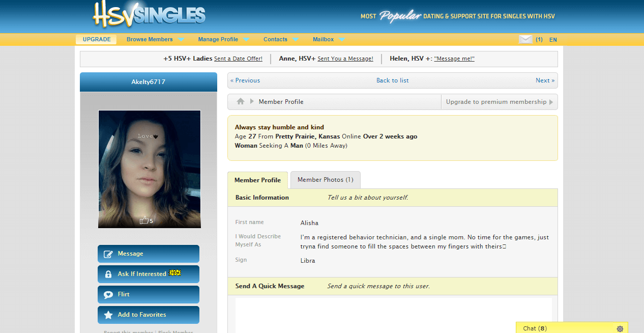Click the Basic Information section heading
Viewport: 644px width, 333px height.
(x=262, y=198)
